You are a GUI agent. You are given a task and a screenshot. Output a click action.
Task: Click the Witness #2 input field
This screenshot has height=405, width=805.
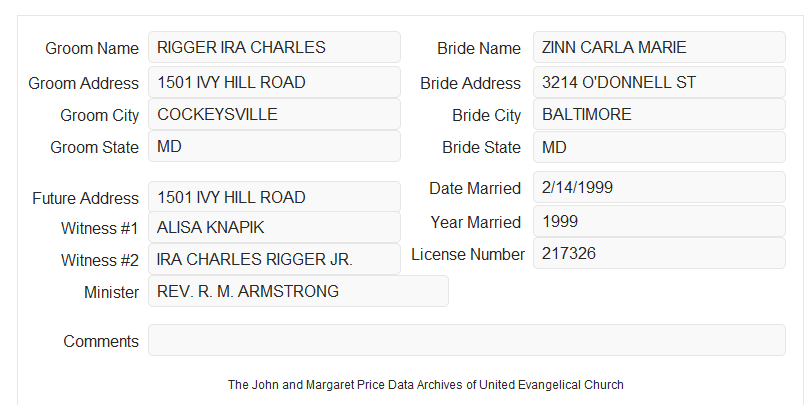click(274, 259)
